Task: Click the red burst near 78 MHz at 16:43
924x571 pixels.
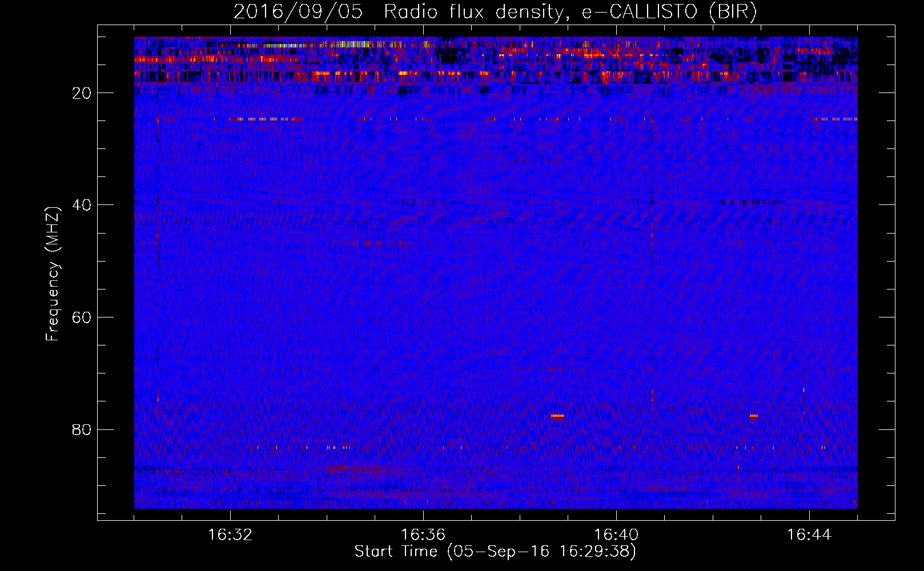Action: pos(754,416)
